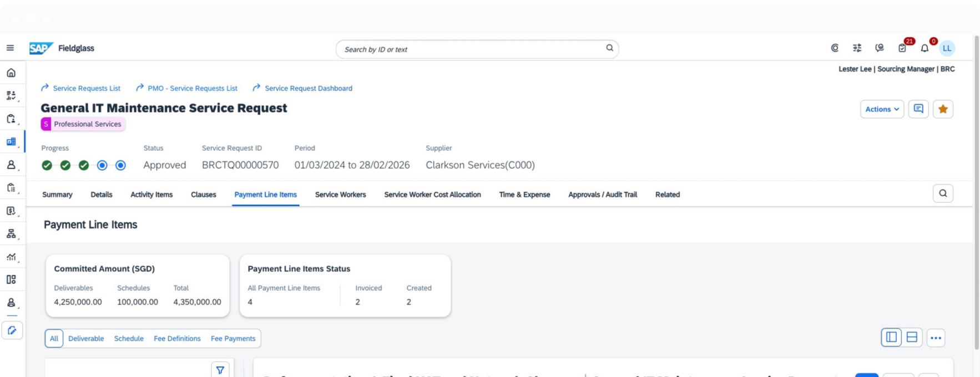This screenshot has width=980, height=377.
Task: Click the filter funnel icon
Action: 220,370
